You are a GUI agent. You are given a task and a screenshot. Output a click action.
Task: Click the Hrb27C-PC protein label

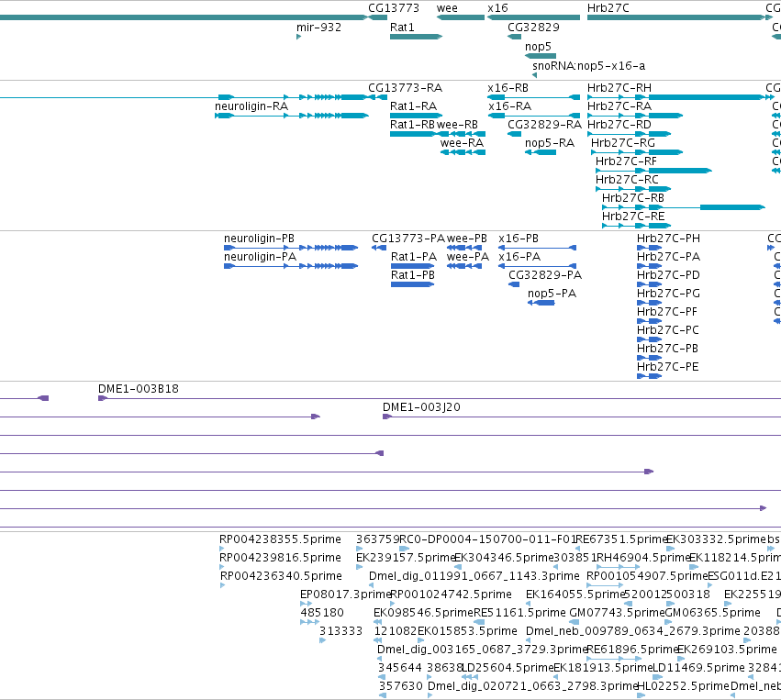(668, 330)
